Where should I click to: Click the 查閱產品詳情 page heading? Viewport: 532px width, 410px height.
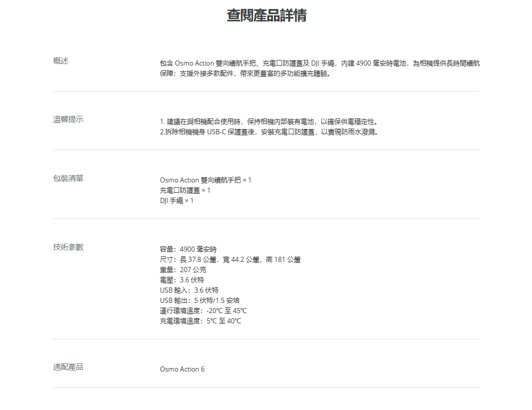(266, 15)
